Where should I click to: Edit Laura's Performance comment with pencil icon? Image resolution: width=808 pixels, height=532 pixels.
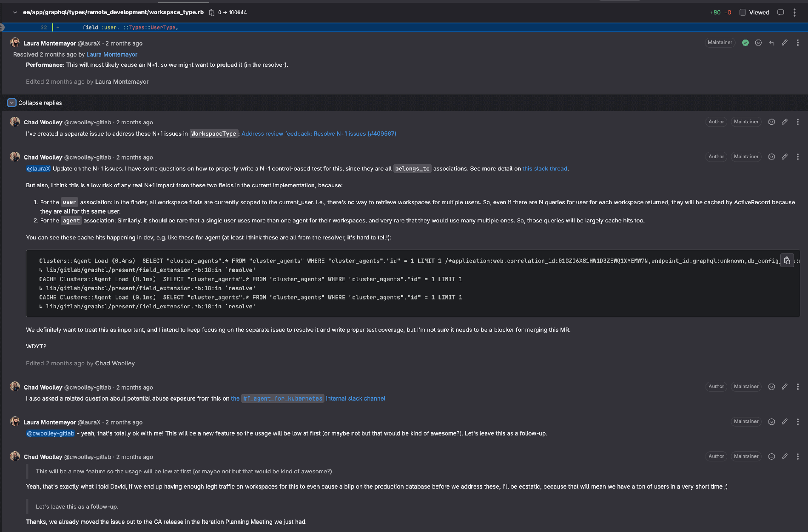pos(785,43)
